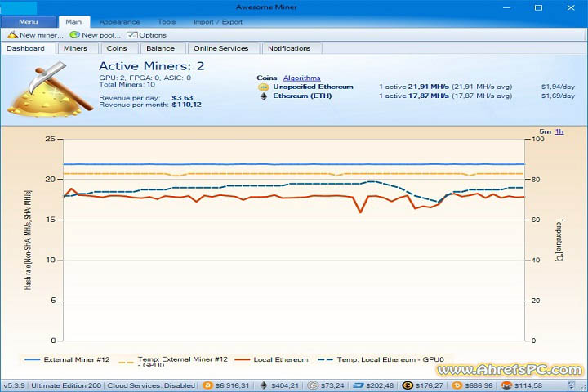The width and height of the screenshot is (588, 392).
Task: Maximize the Awesome Miner window
Action: tap(538, 7)
